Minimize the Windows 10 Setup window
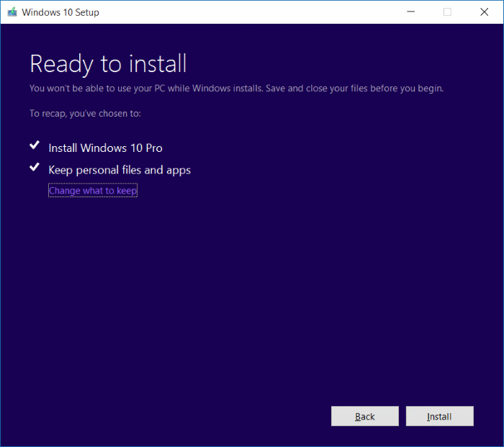 [x=410, y=12]
